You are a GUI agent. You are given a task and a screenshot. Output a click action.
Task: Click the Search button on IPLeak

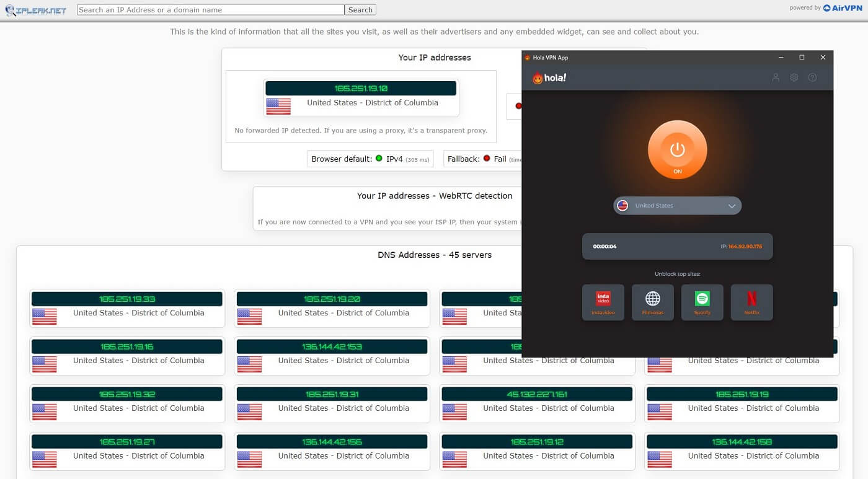[360, 10]
